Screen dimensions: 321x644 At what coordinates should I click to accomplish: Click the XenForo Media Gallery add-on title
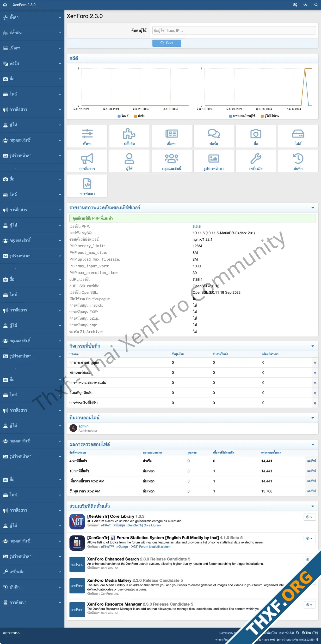[109, 580]
